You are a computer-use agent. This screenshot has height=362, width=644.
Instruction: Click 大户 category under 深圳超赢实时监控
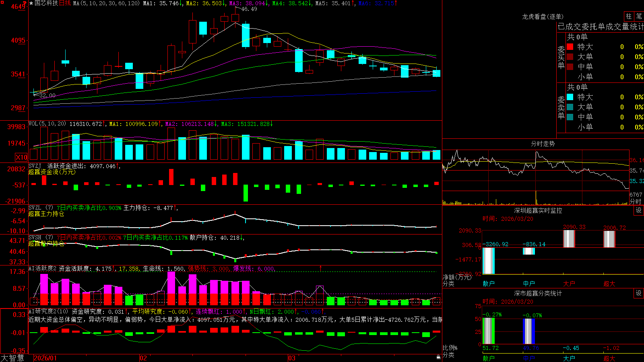[569, 284]
